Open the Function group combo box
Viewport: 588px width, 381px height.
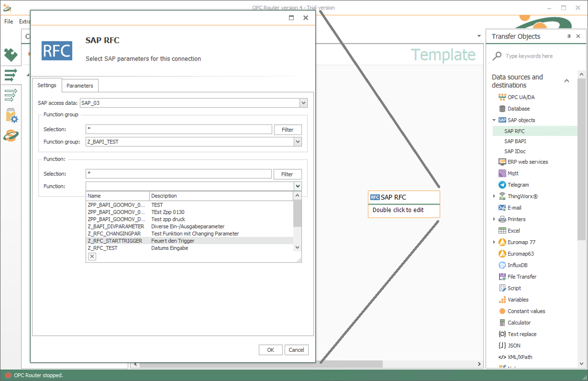(298, 142)
